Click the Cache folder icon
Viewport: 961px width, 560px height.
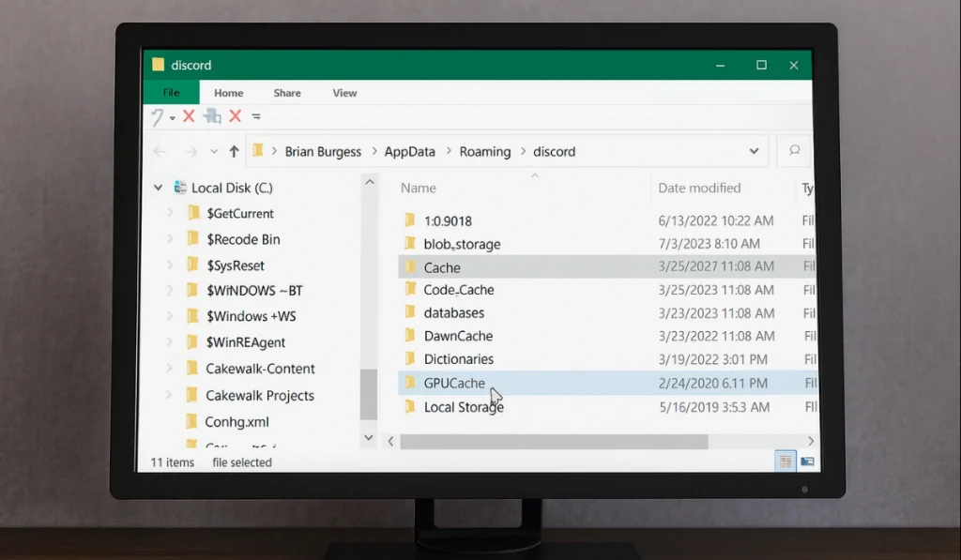click(x=410, y=266)
